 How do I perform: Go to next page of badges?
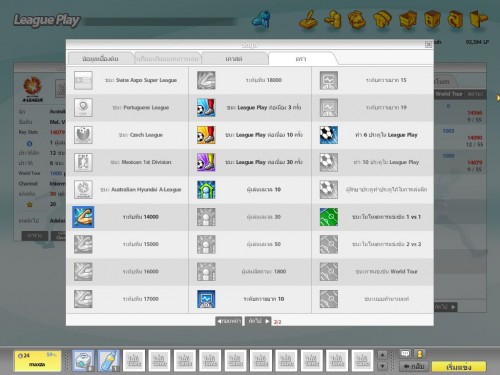pyautogui.click(x=258, y=321)
